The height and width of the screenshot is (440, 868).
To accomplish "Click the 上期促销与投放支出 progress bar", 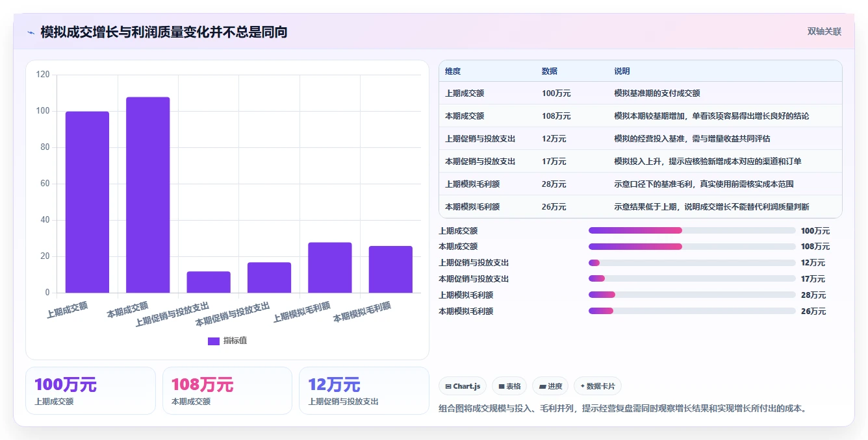I will coord(692,263).
